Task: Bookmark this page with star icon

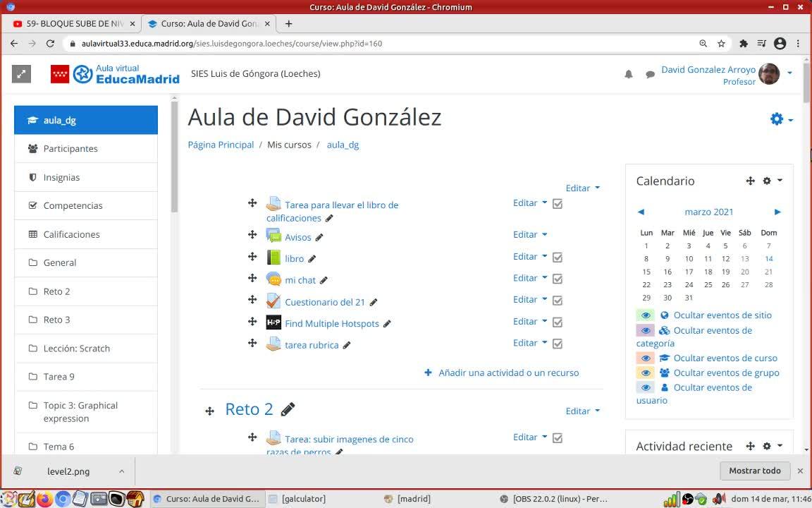Action: click(x=721, y=44)
